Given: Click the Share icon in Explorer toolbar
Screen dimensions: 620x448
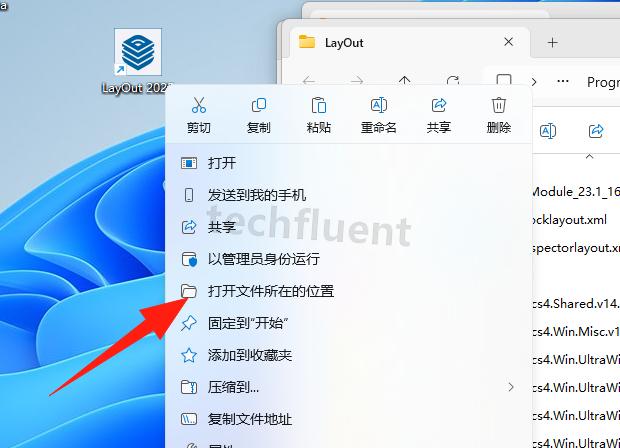Looking at the screenshot, I should coord(596,131).
